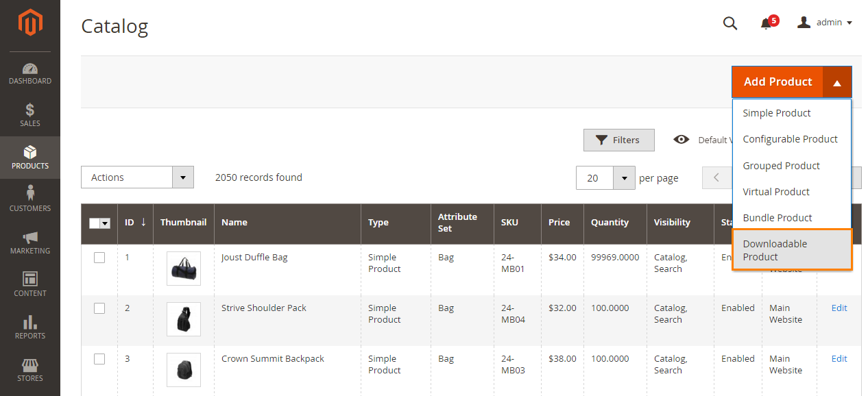Open the notifications bell

coord(767,24)
